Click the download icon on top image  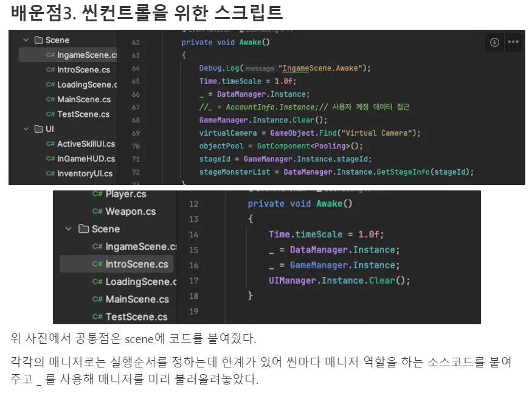[494, 42]
